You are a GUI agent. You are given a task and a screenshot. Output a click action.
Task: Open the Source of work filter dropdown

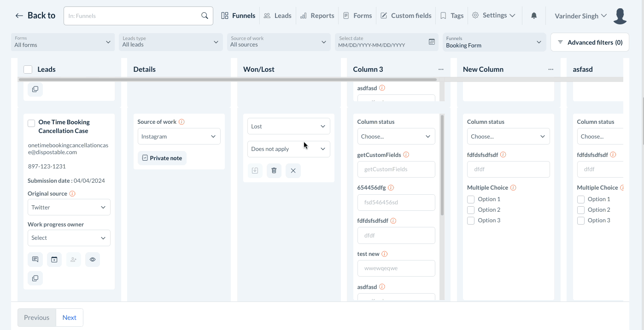point(278,42)
